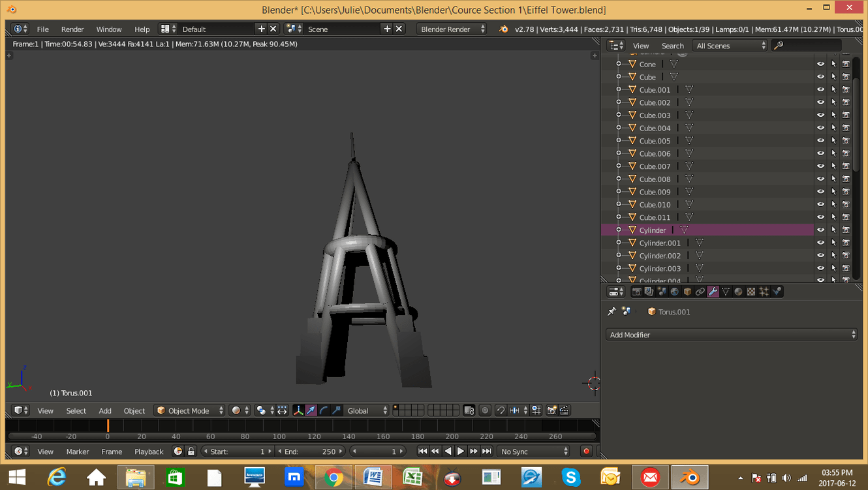Click the No Sync button in the timeline
This screenshot has height=490, width=868.
[x=533, y=451]
